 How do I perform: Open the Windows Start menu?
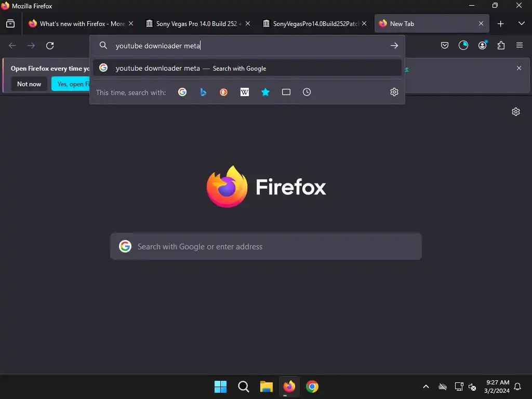click(220, 387)
